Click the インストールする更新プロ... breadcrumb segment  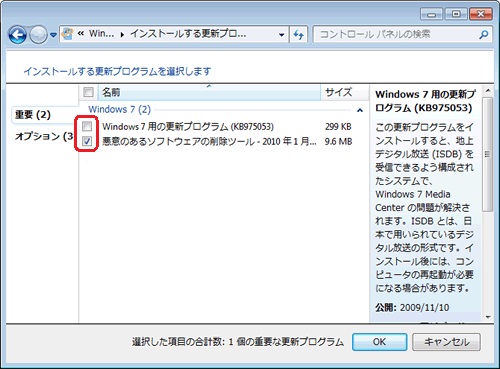point(188,34)
